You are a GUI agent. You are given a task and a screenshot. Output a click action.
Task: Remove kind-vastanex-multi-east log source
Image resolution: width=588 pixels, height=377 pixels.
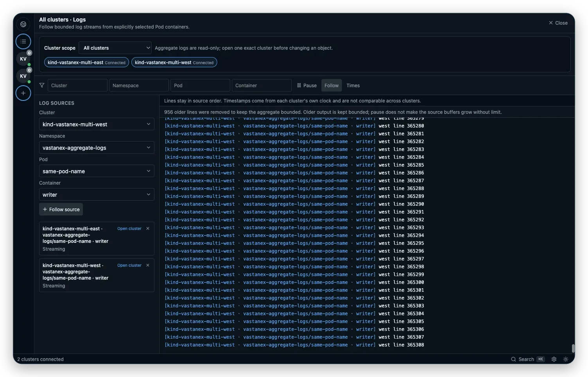click(x=148, y=228)
